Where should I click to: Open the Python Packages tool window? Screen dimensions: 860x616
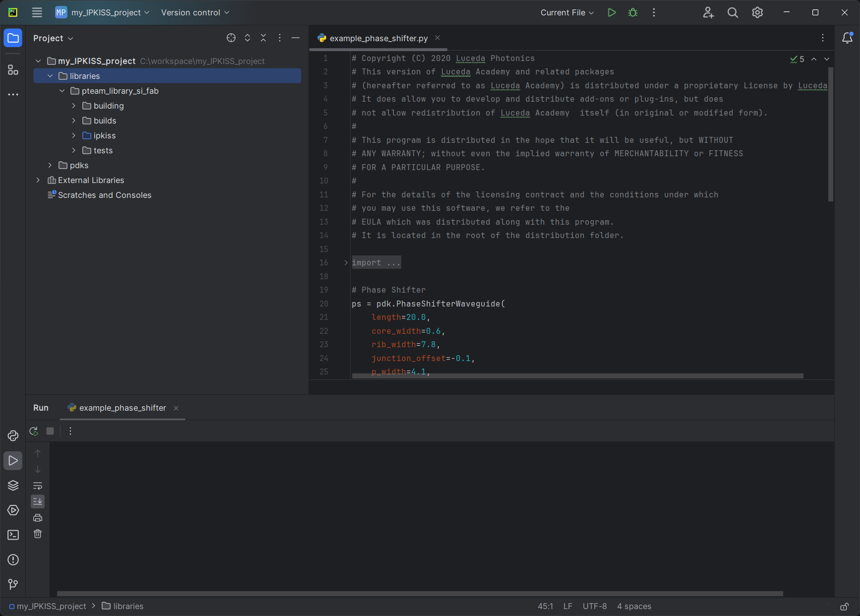pos(13,485)
